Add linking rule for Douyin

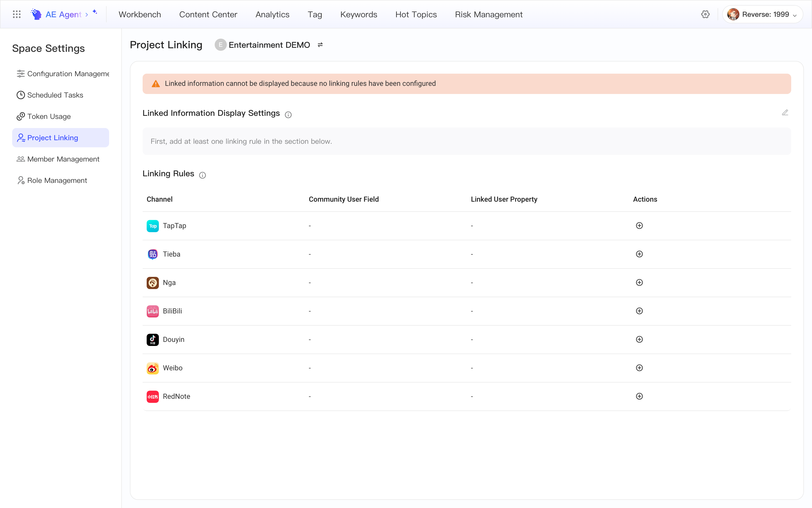[x=639, y=339]
